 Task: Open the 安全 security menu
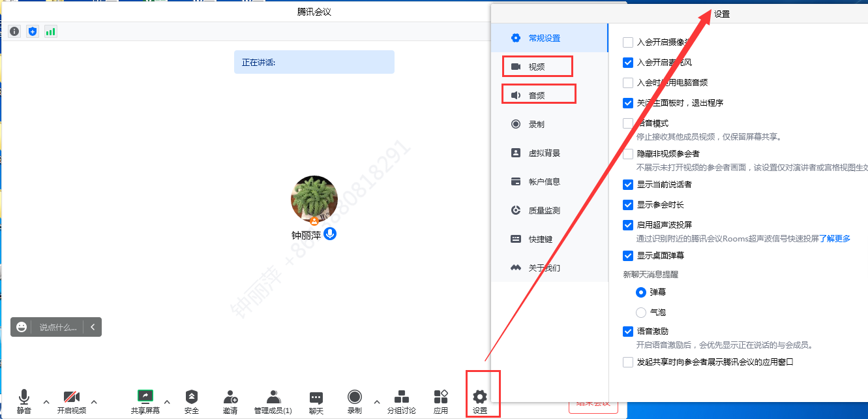[192, 402]
